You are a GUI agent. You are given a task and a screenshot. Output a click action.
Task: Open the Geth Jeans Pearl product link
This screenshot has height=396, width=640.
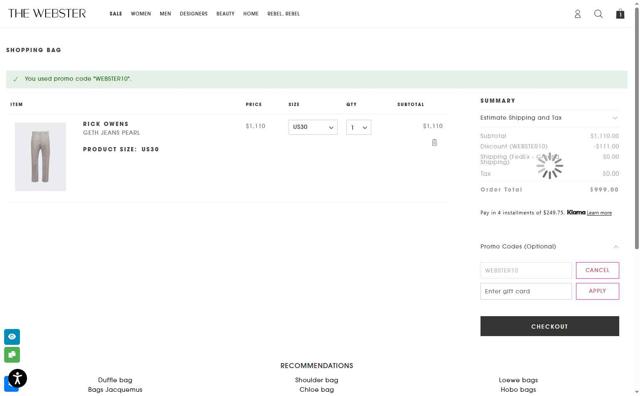(x=111, y=133)
